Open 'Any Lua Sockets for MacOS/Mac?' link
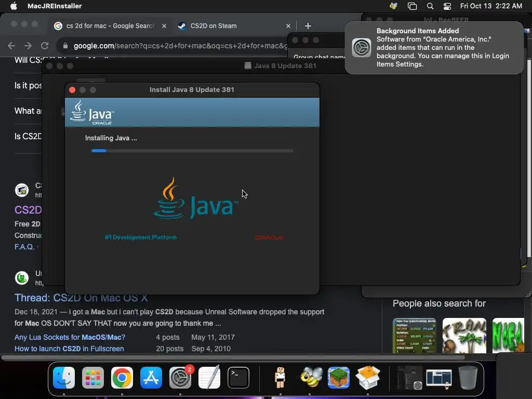 pos(70,337)
